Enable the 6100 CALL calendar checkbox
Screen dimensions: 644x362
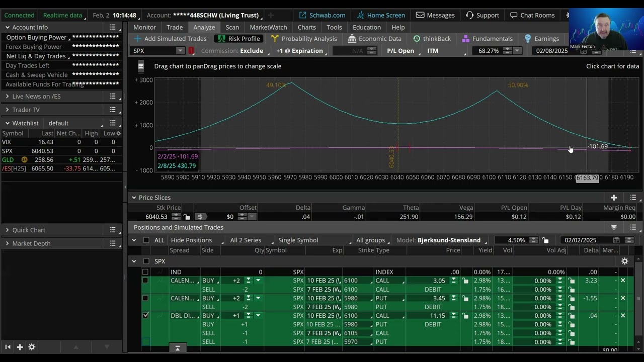[145, 281]
